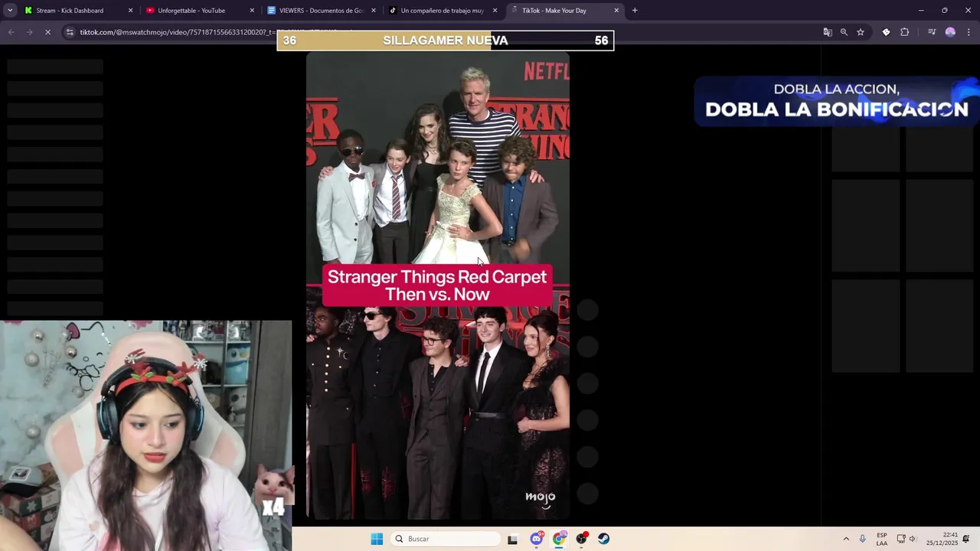Click the microphone tray icon

coord(863,539)
